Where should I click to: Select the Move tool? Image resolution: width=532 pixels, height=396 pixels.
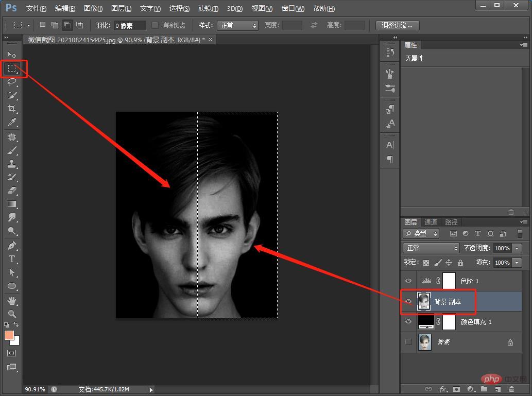click(11, 54)
